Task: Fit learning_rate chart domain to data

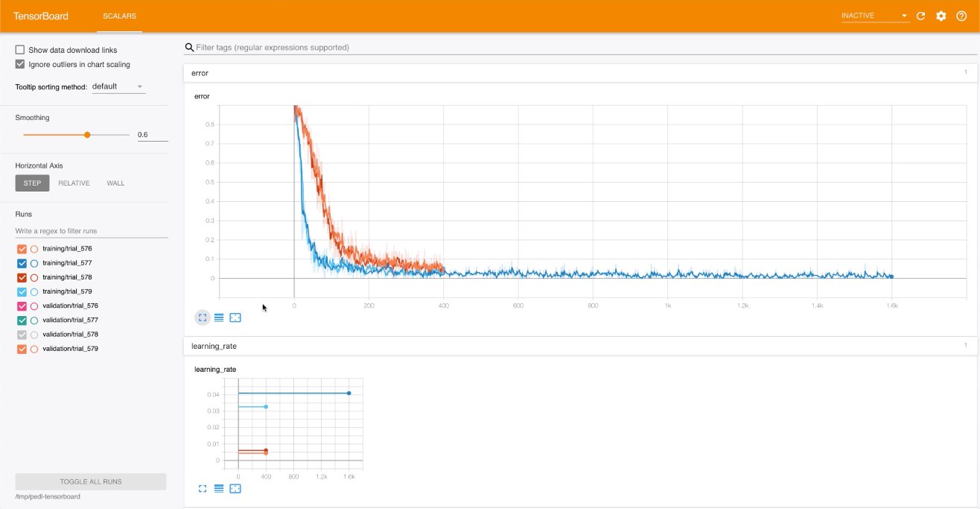Action: click(x=235, y=489)
